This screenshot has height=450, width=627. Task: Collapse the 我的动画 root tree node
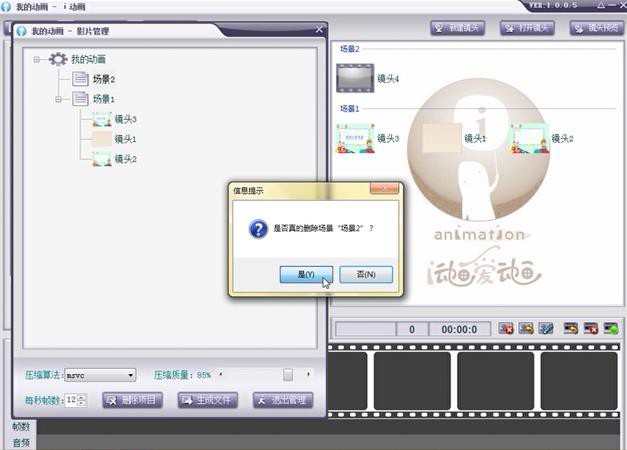tap(38, 60)
